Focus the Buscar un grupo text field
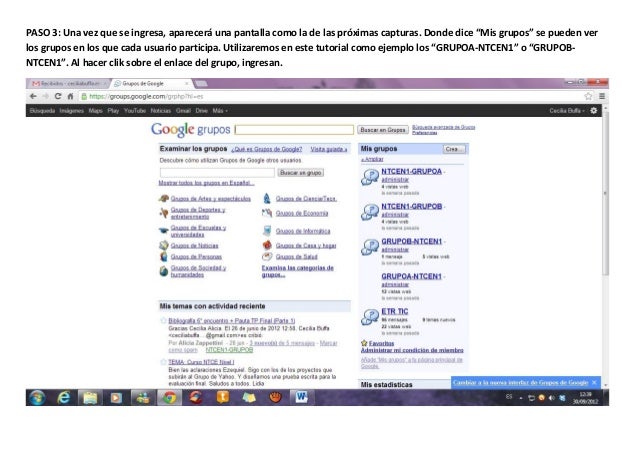This screenshot has height=452, width=638. click(x=217, y=173)
